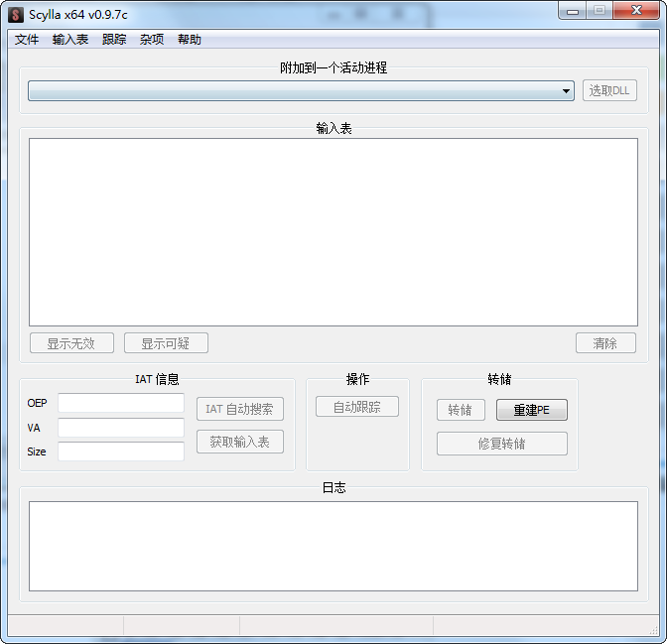Click the 自动跟踪 button
667x644 pixels.
click(x=357, y=407)
